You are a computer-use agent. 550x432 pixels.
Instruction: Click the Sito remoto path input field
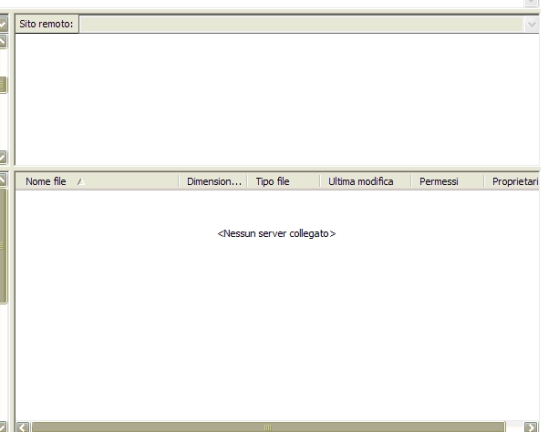302,24
